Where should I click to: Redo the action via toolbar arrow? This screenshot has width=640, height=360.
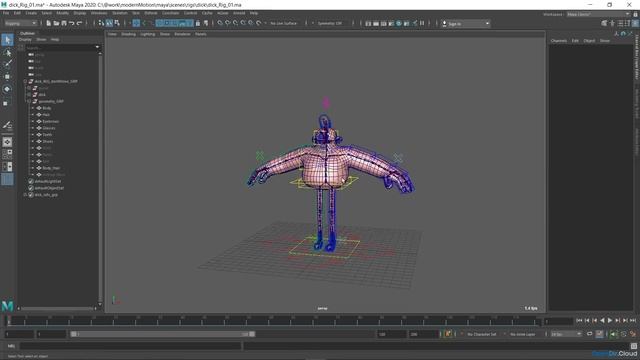pyautogui.click(x=79, y=23)
